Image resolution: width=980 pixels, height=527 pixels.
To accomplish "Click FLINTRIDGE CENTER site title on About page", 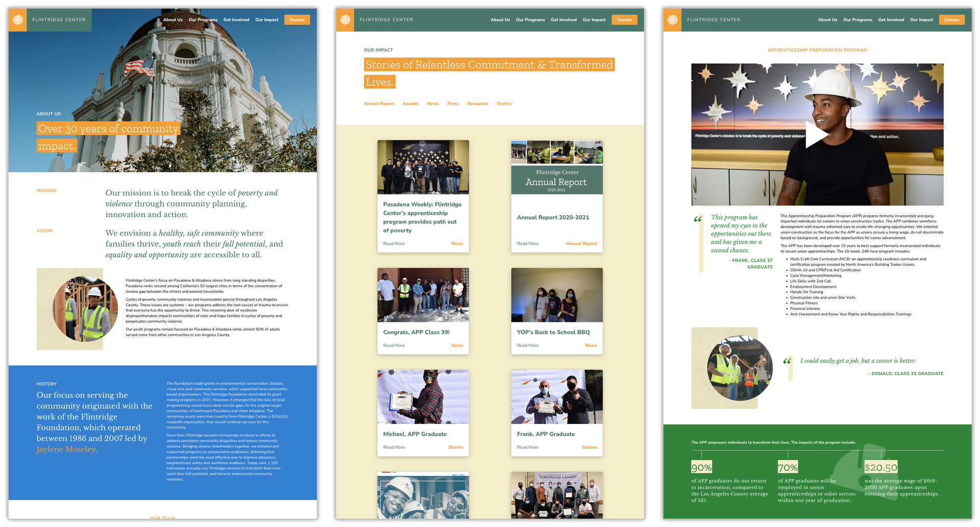I will coord(59,20).
